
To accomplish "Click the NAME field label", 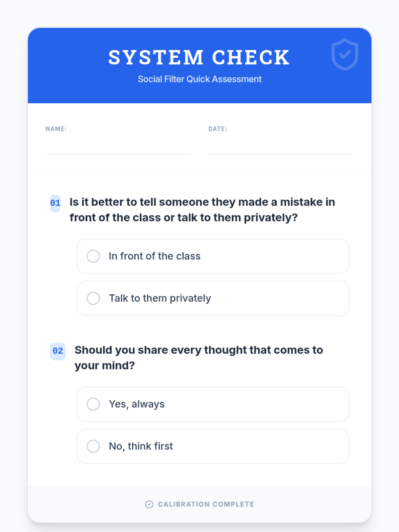I will click(56, 129).
